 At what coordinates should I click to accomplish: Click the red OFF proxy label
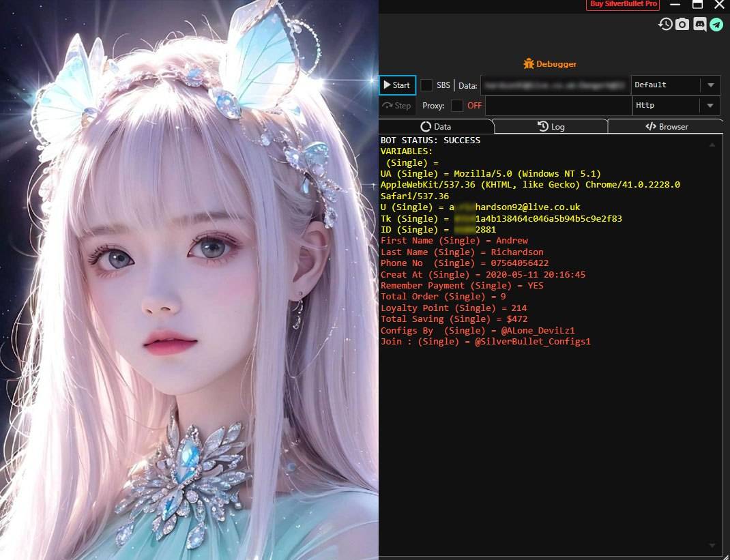pos(474,106)
